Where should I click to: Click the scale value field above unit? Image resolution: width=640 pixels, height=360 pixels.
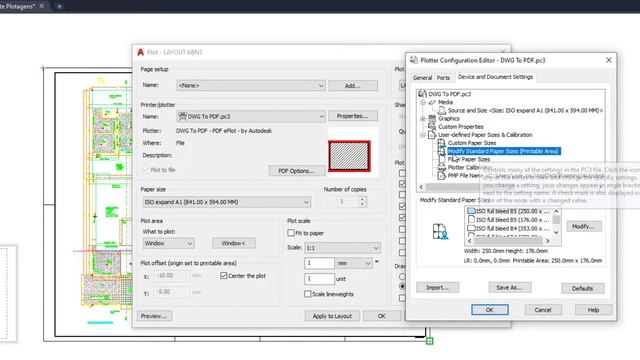point(319,279)
